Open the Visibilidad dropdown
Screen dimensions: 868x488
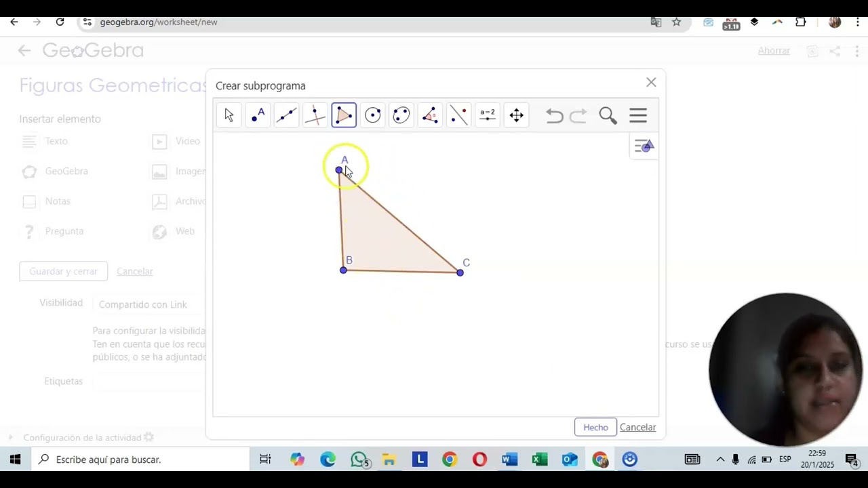point(149,305)
